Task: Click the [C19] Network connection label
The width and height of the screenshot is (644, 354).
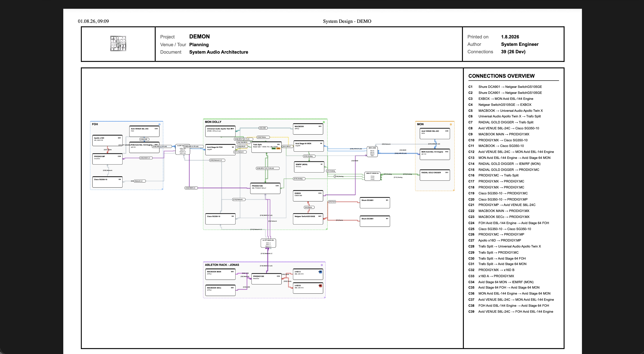Action: [239, 199]
